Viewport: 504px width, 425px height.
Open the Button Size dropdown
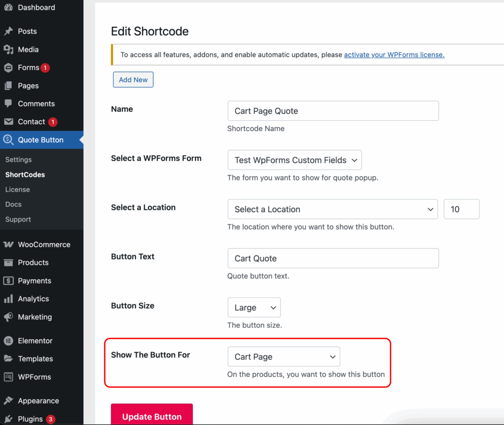pyautogui.click(x=254, y=308)
